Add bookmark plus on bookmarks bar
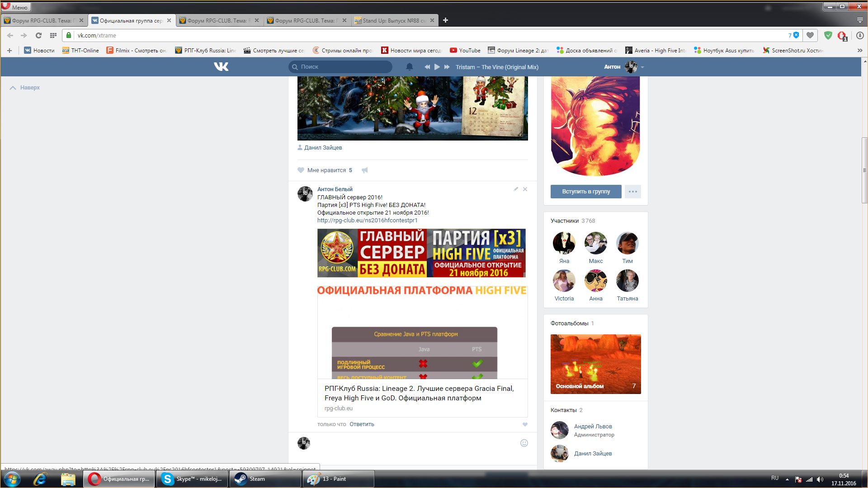868x488 pixels. point(9,51)
